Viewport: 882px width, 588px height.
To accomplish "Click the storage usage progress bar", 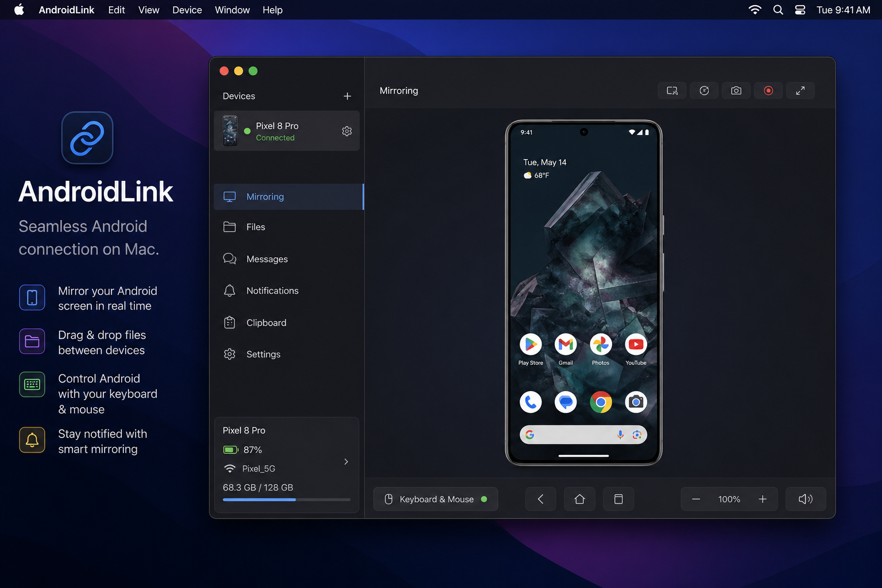I will point(287,500).
